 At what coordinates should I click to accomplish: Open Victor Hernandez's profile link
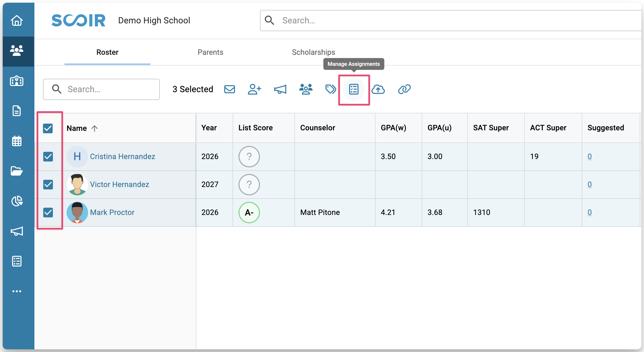tap(120, 184)
